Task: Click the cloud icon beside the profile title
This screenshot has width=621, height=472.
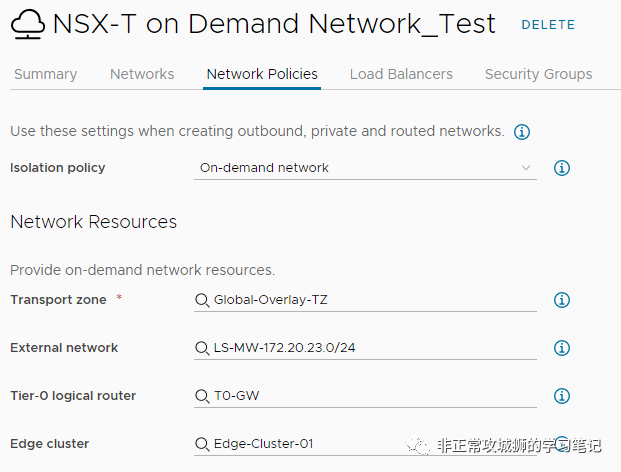Action: [28, 24]
